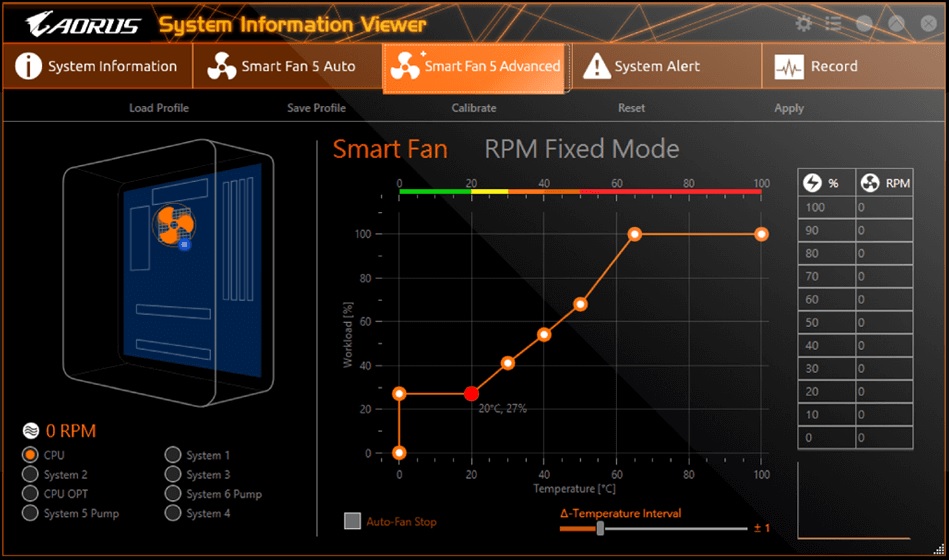Click the lightning percent column header icon

tap(812, 183)
